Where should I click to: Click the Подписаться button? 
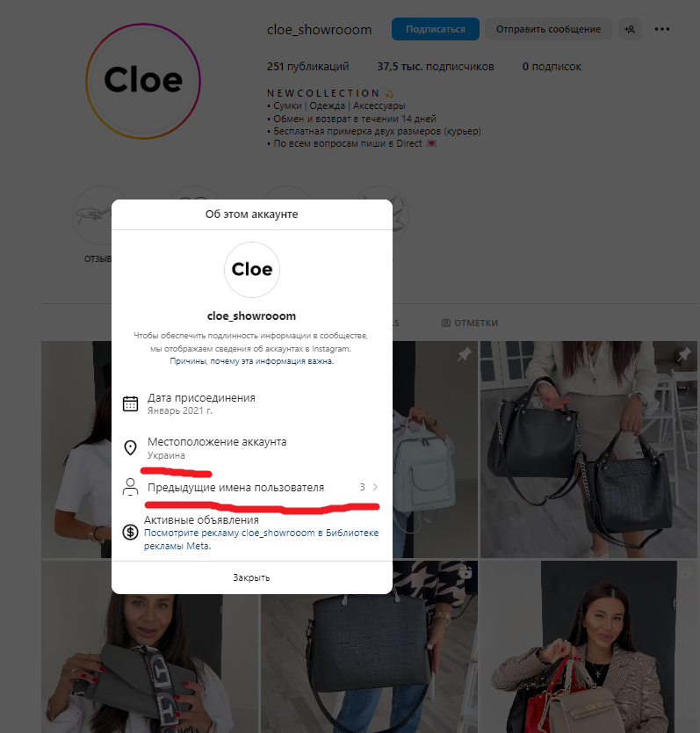[x=436, y=29]
